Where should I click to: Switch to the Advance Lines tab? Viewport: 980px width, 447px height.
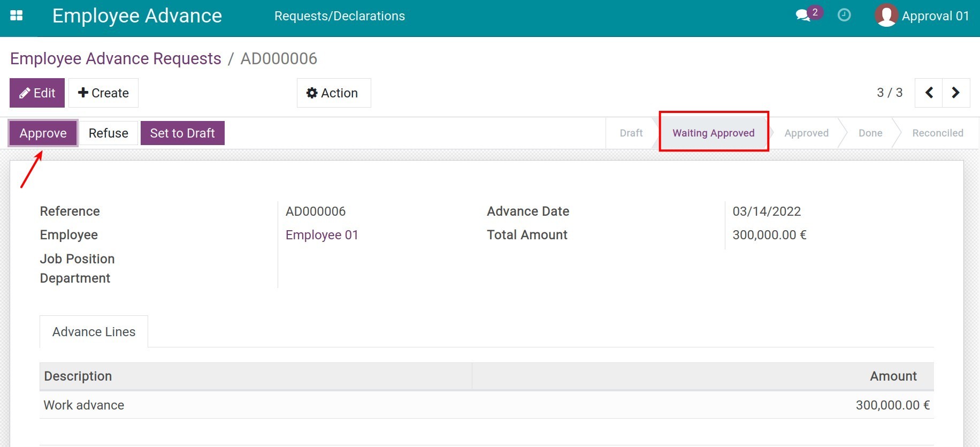point(94,332)
